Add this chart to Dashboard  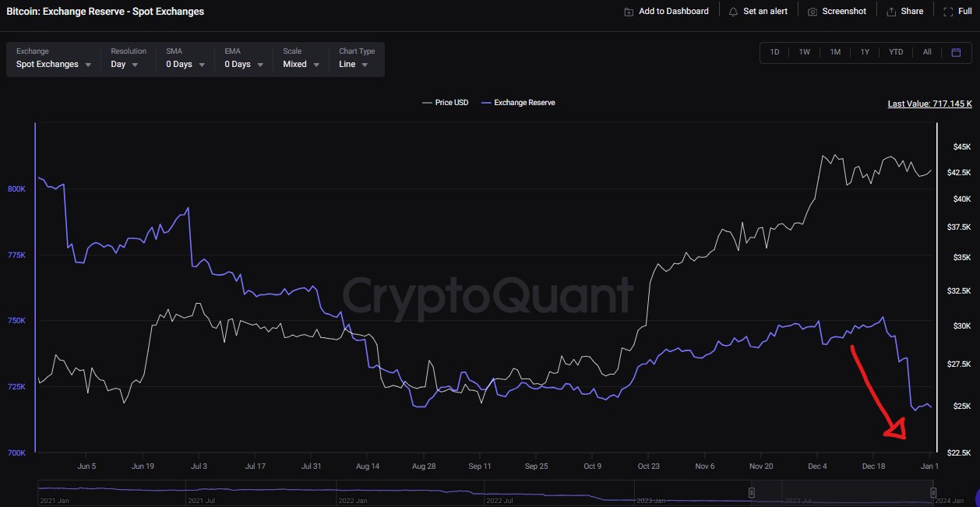(666, 12)
